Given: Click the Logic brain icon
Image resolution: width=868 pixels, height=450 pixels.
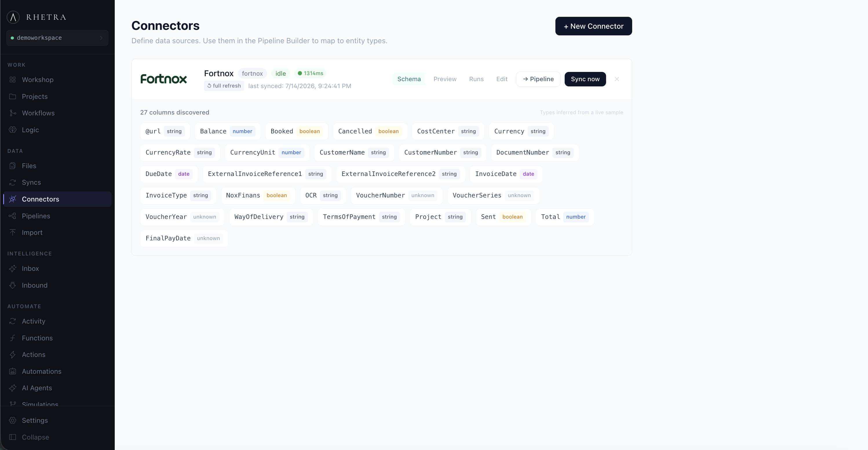Looking at the screenshot, I should pyautogui.click(x=13, y=130).
